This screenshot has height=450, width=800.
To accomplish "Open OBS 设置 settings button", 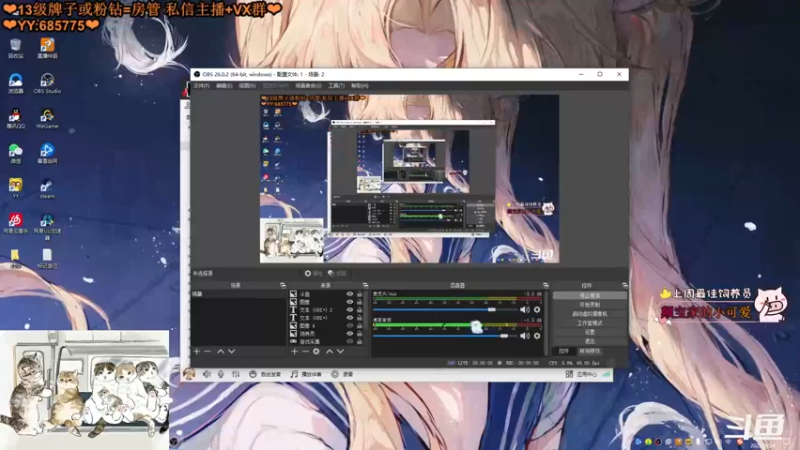I will [590, 332].
